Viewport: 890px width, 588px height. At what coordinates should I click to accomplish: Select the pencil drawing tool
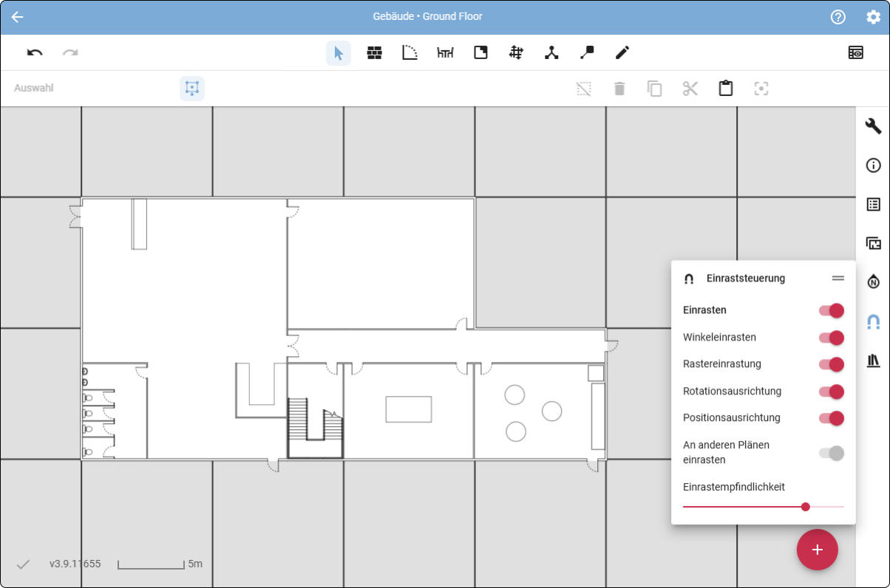pyautogui.click(x=622, y=52)
